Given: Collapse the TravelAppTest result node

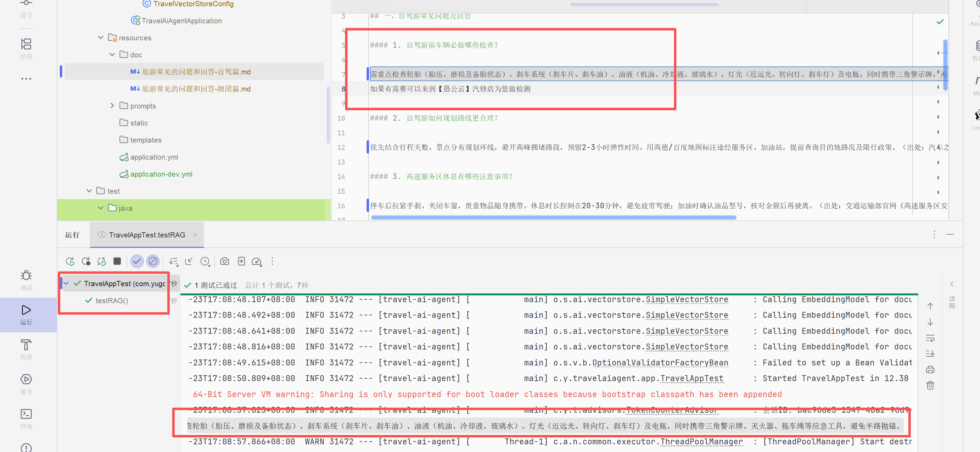Looking at the screenshot, I should (66, 283).
